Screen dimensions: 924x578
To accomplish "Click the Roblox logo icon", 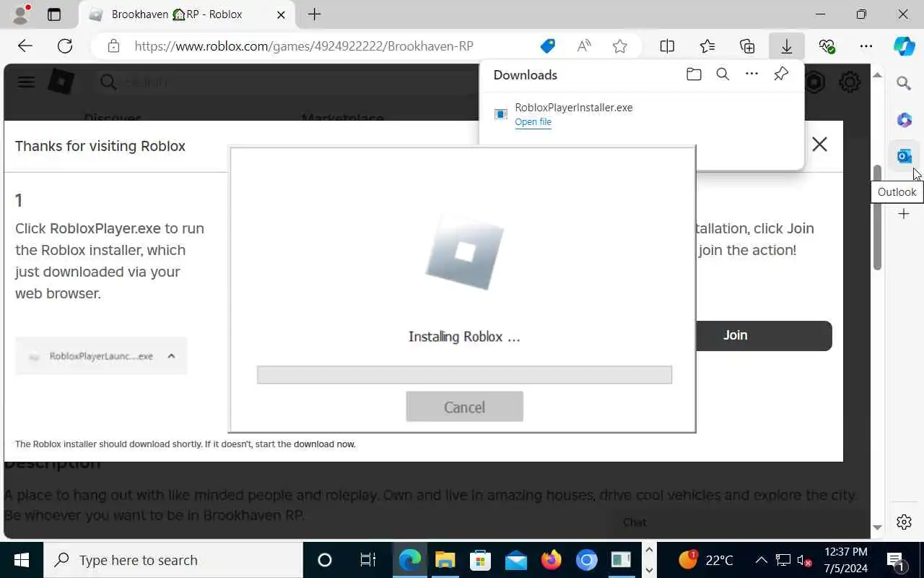I will pyautogui.click(x=61, y=82).
